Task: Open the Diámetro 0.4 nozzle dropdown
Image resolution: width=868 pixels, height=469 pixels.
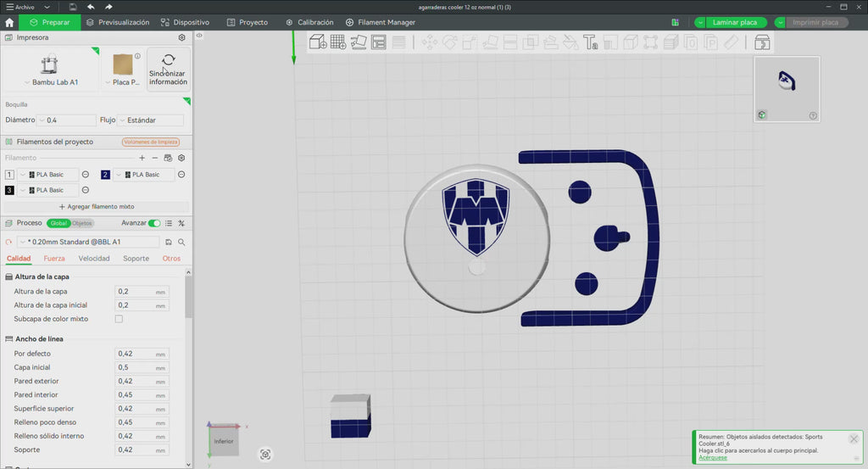Action: point(66,120)
